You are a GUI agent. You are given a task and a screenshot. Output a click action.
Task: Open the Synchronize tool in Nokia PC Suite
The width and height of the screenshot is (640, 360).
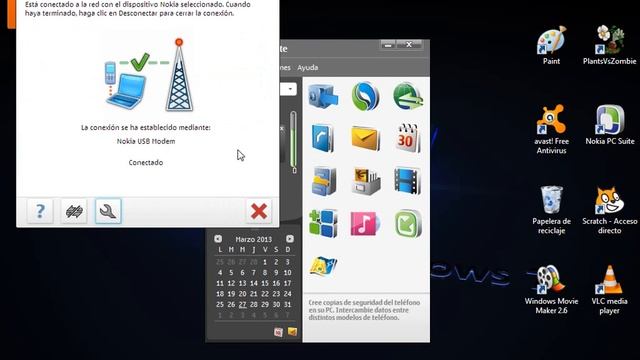[x=365, y=96]
